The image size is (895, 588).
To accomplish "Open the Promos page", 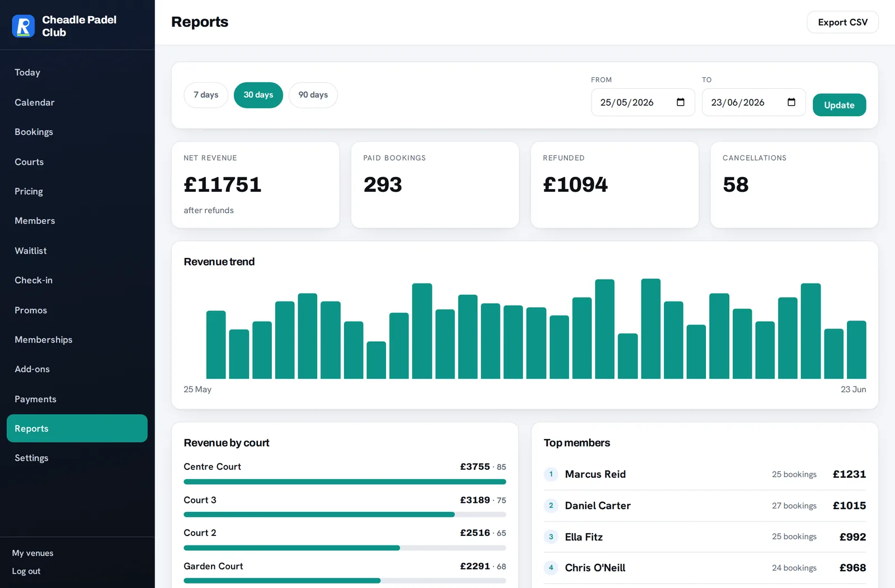I will 77,310.
